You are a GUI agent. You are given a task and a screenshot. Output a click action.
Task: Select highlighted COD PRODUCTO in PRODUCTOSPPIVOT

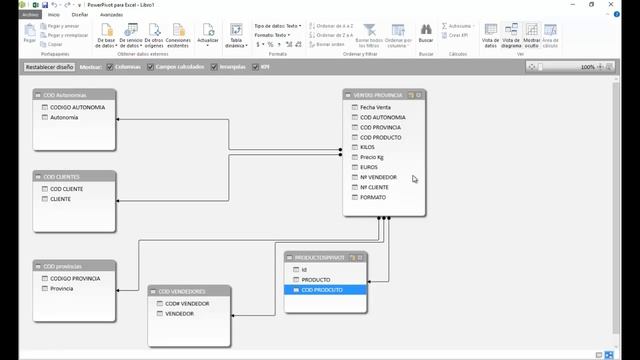pyautogui.click(x=326, y=290)
